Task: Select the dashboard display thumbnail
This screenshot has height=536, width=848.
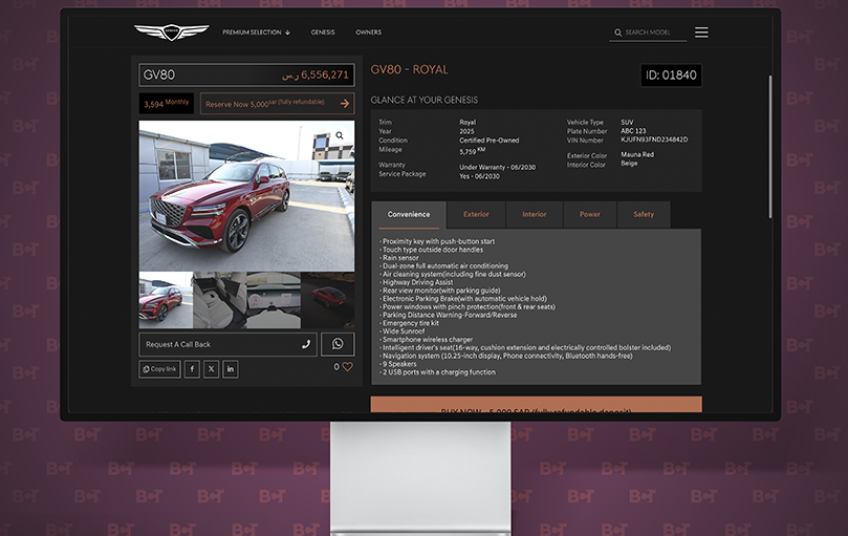Action: pos(274,300)
